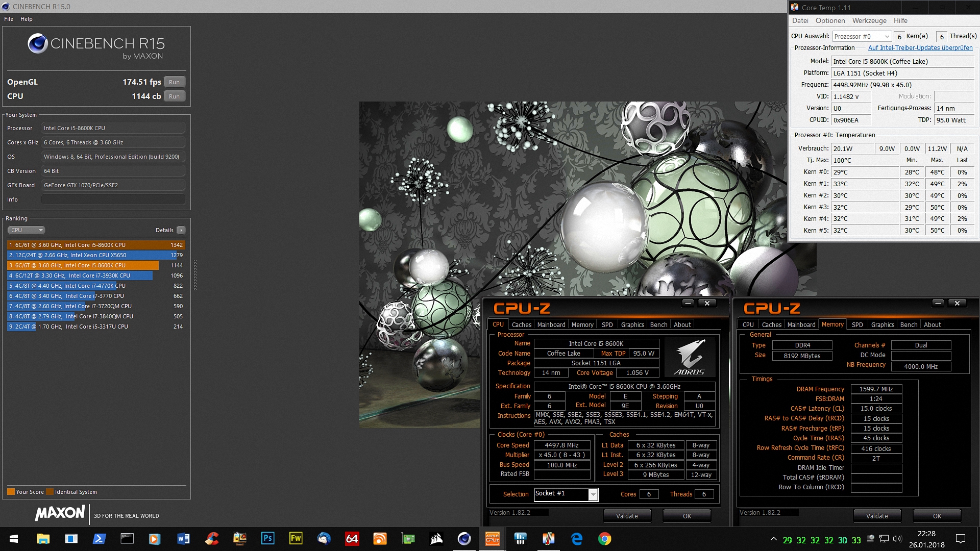Switch to Mainboard tab in left CPU-Z

coord(551,324)
